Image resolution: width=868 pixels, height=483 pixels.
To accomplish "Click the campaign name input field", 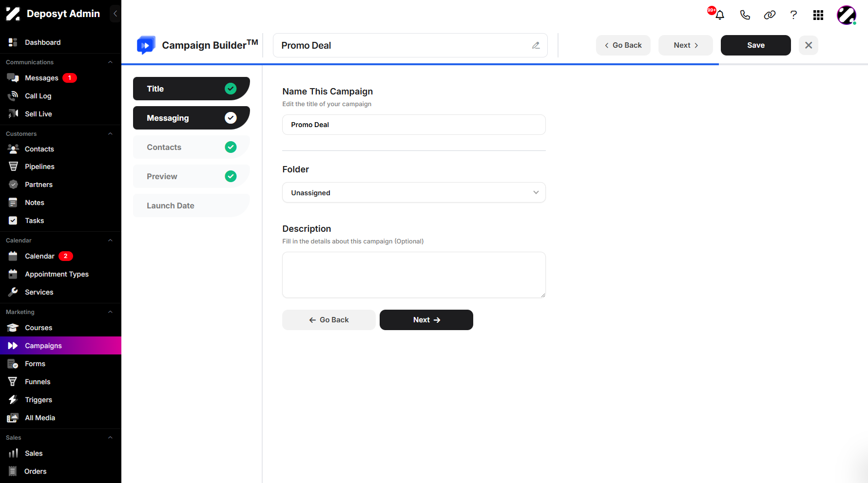I will coord(414,125).
